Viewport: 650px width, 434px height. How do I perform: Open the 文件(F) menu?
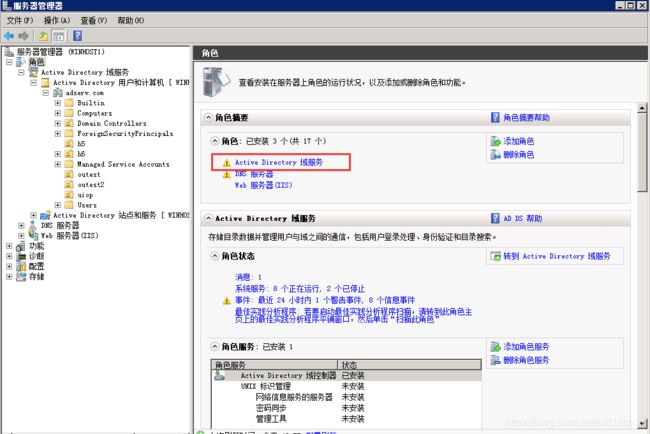(19, 20)
